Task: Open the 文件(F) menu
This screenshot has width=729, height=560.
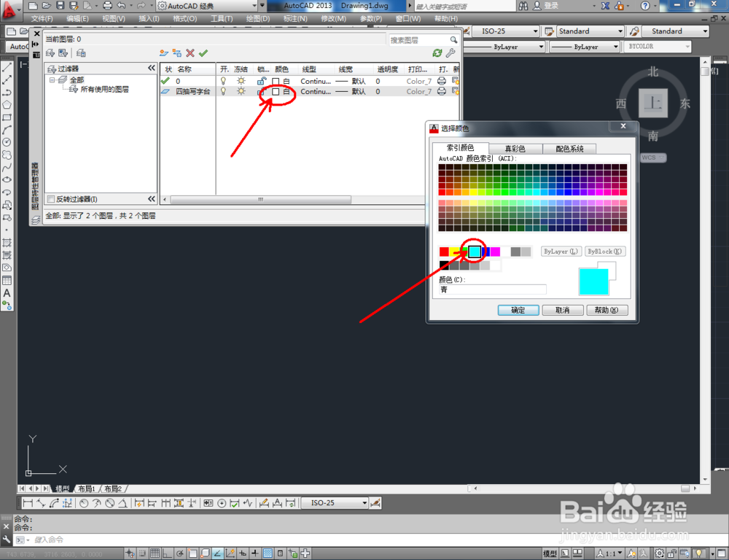Action: point(42,19)
